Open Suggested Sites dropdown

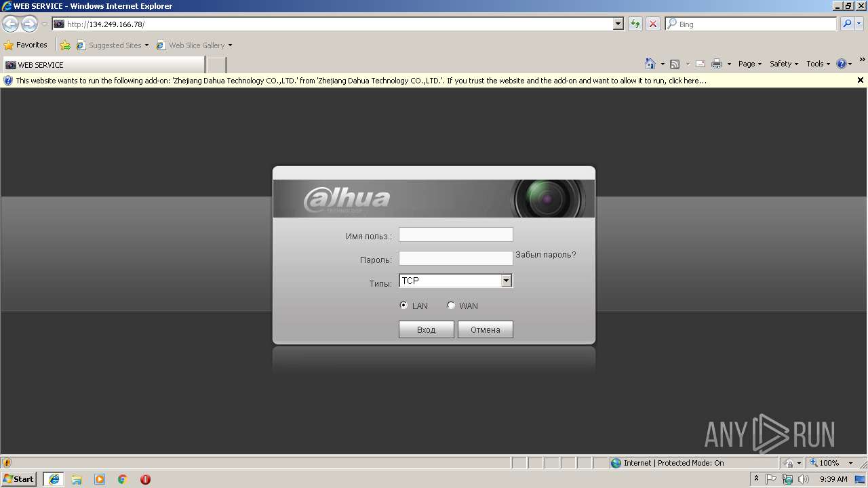113,45
